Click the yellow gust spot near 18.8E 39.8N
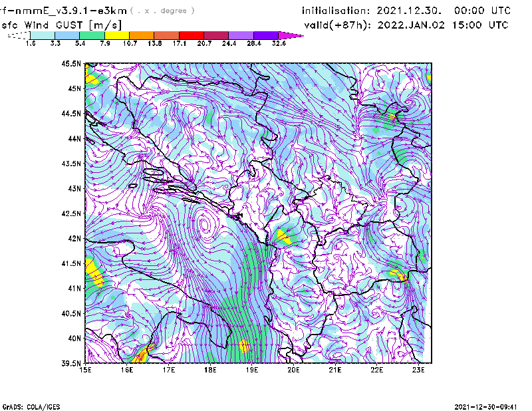532x411 pixels. click(244, 346)
